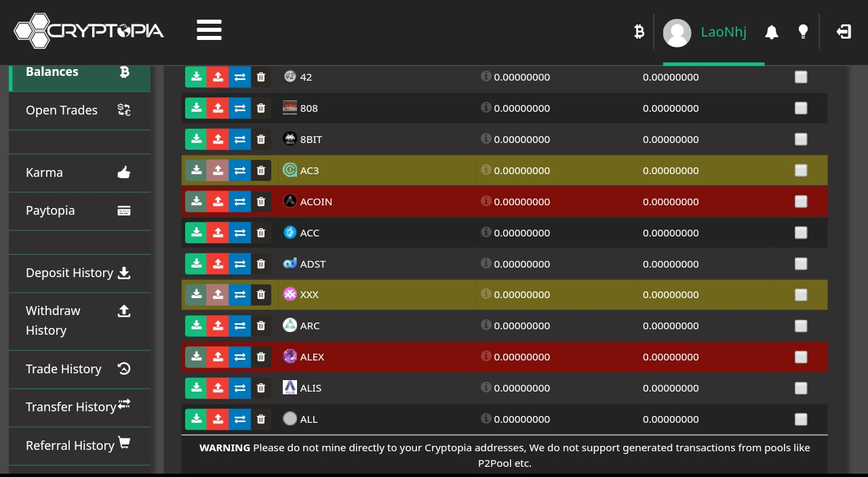Deposit to the ALL coin

pos(196,419)
